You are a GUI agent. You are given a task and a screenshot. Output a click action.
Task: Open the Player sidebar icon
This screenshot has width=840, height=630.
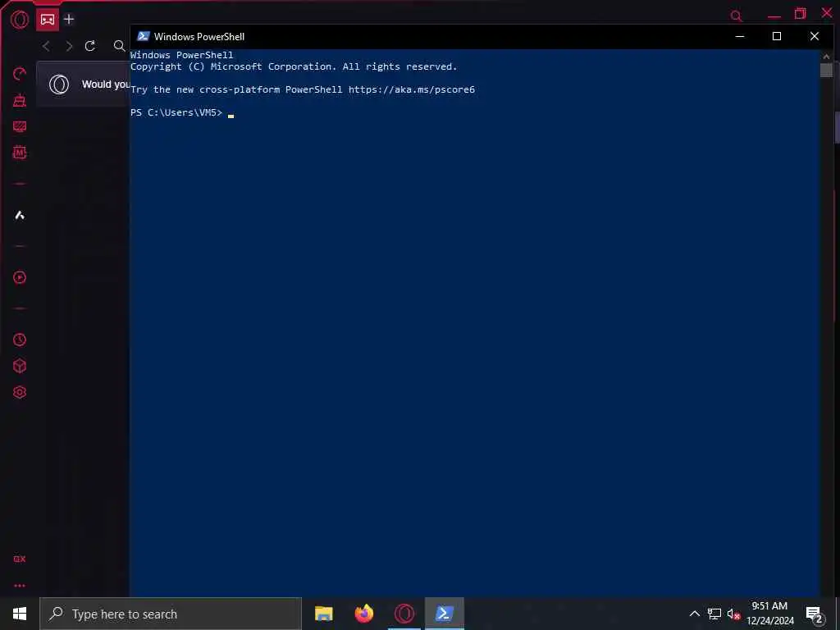click(20, 277)
